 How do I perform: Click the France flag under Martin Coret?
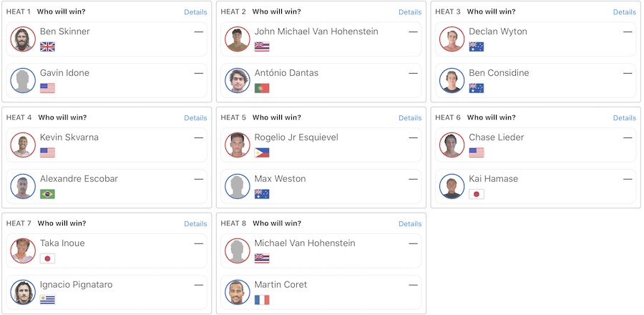pos(262,300)
